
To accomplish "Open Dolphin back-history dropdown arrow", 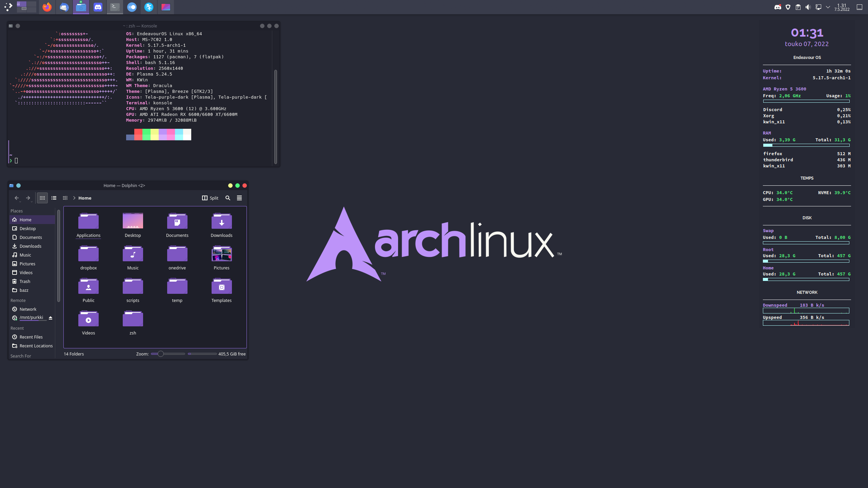I will 20,202.
